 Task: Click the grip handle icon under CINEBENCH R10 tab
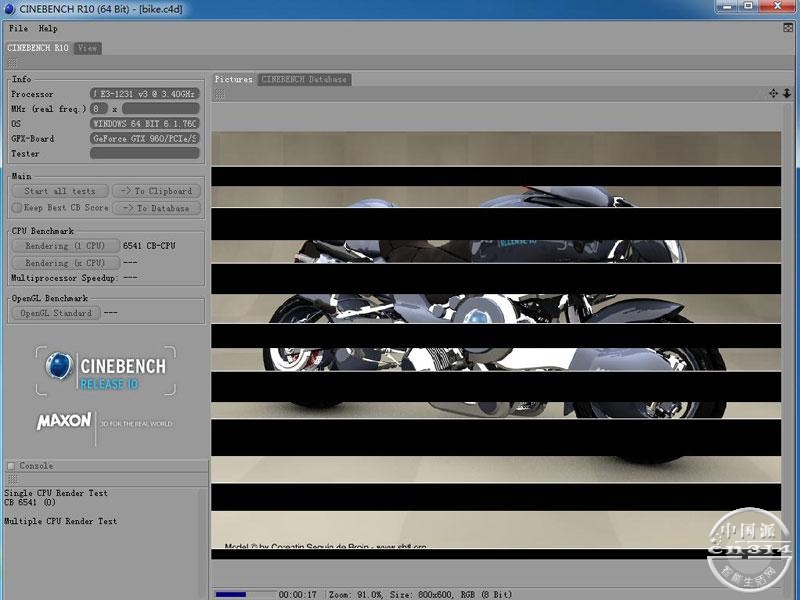(11, 62)
